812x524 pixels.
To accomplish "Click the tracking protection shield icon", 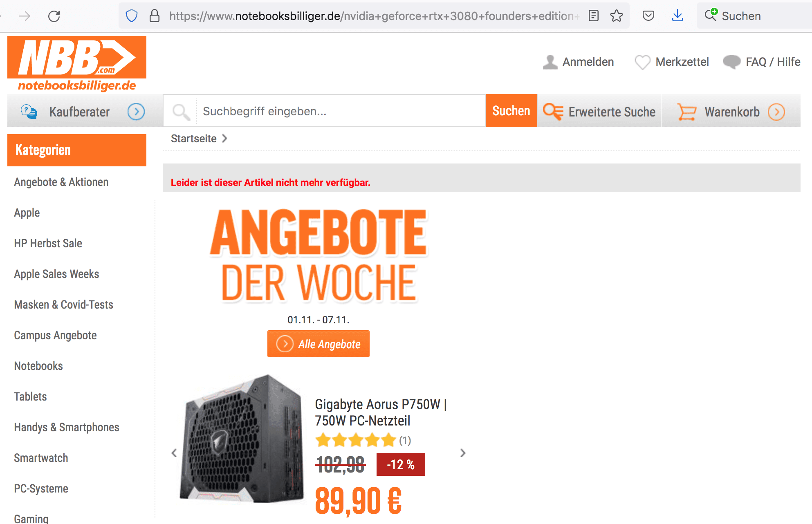I will click(x=131, y=16).
